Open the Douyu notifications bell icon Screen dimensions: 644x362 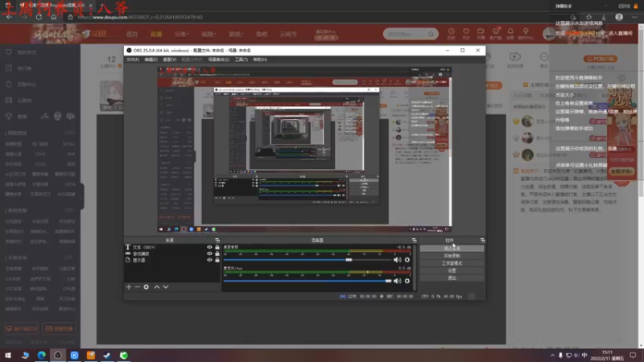[510, 33]
